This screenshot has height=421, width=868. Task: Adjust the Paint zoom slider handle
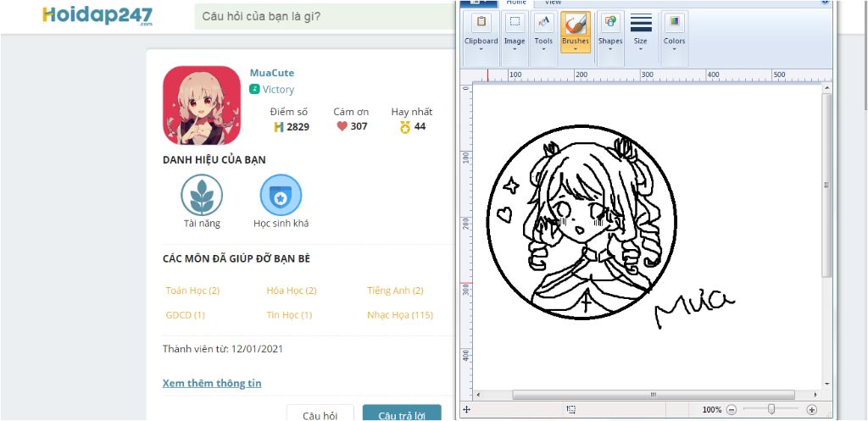pos(771,409)
